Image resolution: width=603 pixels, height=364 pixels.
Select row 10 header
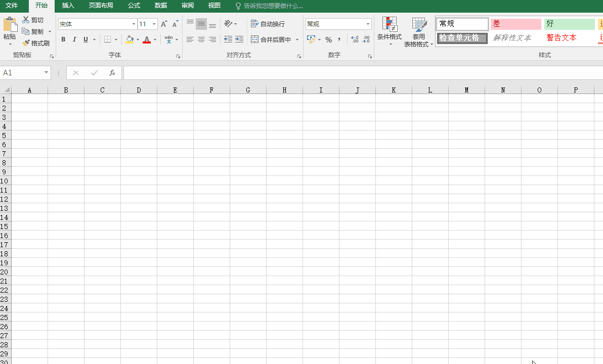click(x=5, y=181)
